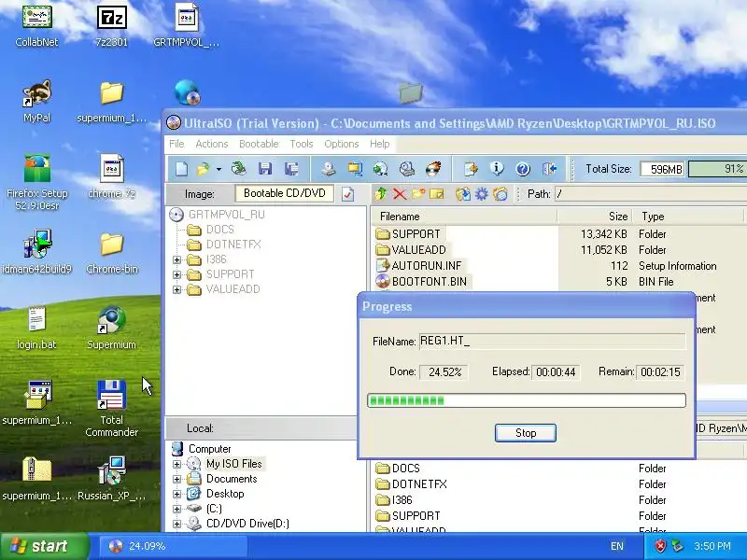Expand the CD/DVD Drive(D:) node

(176, 524)
